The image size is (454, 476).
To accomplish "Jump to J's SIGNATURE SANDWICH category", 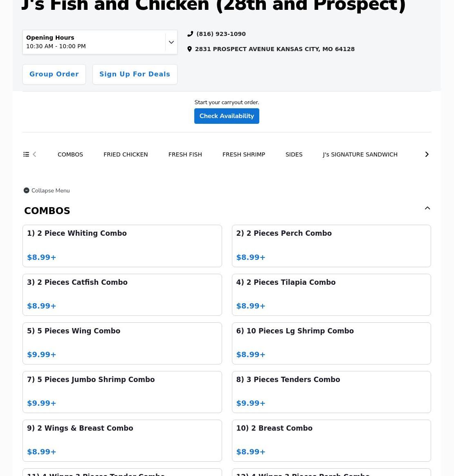I will pyautogui.click(x=360, y=154).
